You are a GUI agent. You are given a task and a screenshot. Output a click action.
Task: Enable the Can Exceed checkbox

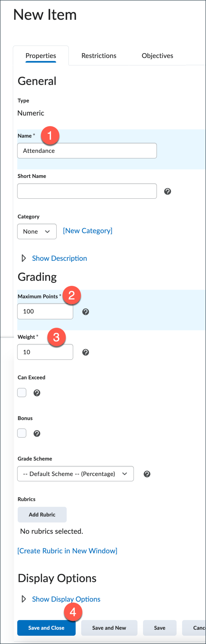click(22, 392)
